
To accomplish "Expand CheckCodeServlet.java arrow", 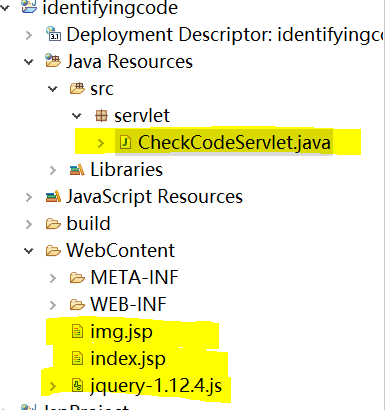I will (x=101, y=143).
